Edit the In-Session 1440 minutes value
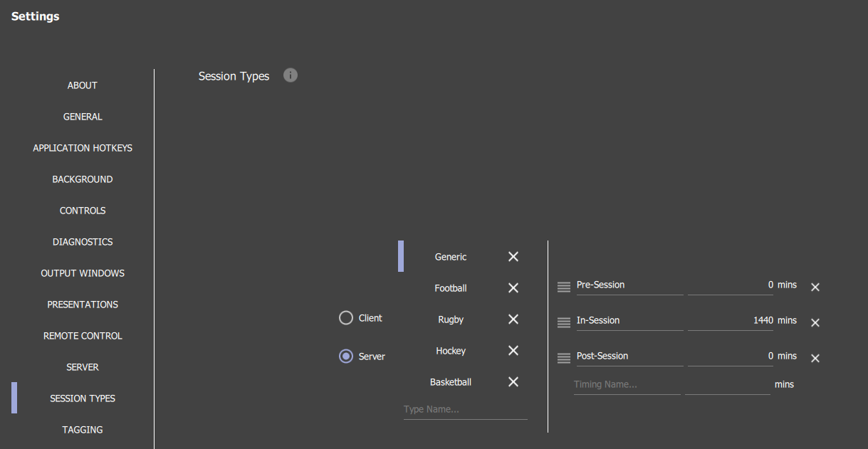Viewport: 868px width, 449px height. (731, 321)
